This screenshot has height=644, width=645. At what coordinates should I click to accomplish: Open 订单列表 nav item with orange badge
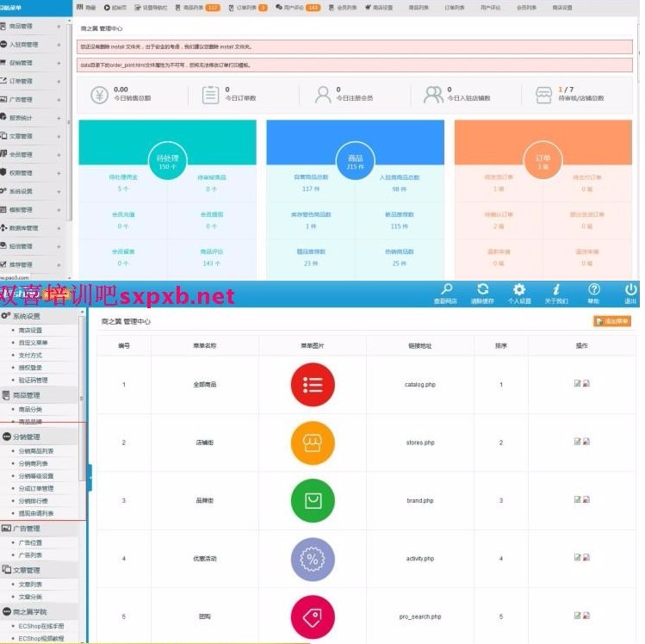(248, 8)
